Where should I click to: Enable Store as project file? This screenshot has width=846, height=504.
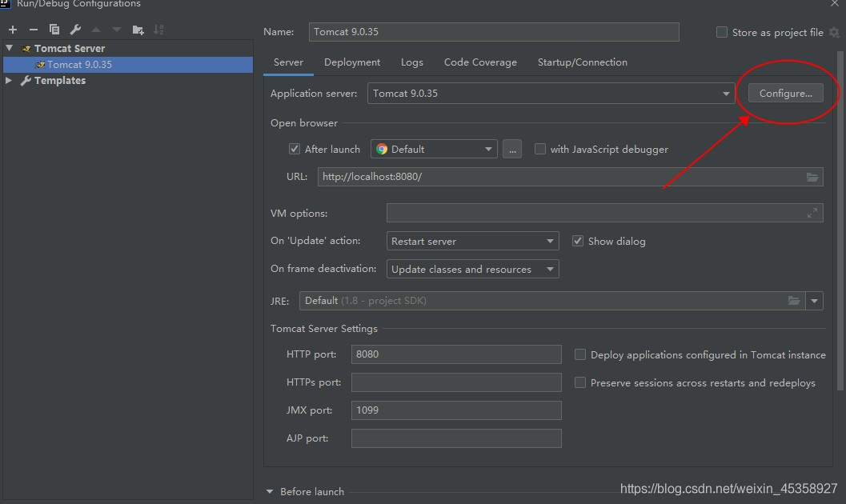click(x=721, y=32)
